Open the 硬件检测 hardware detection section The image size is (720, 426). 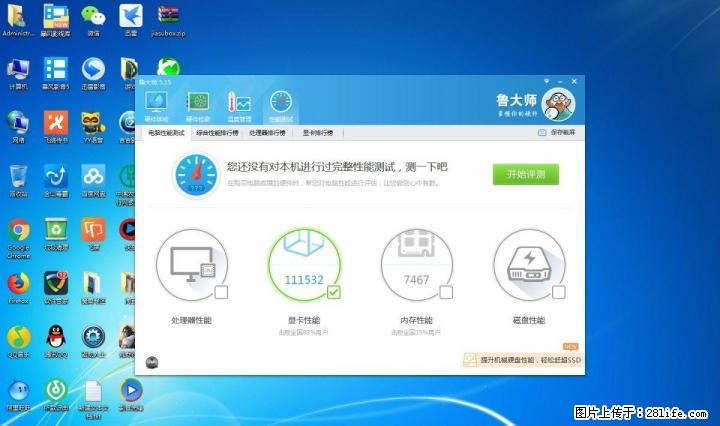pyautogui.click(x=198, y=106)
